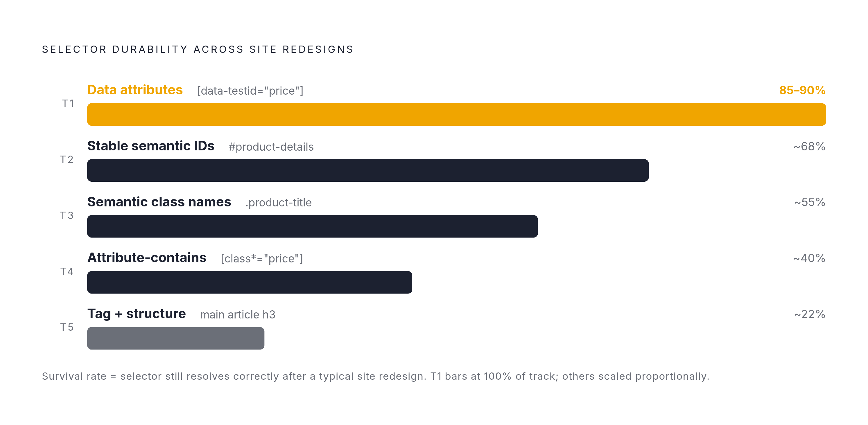Select the gray Tag + structure bar
Viewport: 868px width, 425px height.
tap(176, 338)
